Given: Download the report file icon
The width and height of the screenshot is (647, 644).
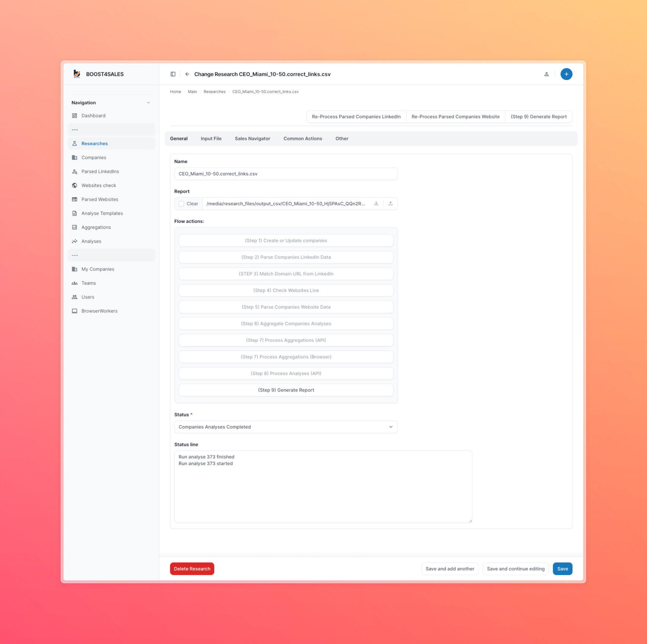Looking at the screenshot, I should (x=376, y=204).
